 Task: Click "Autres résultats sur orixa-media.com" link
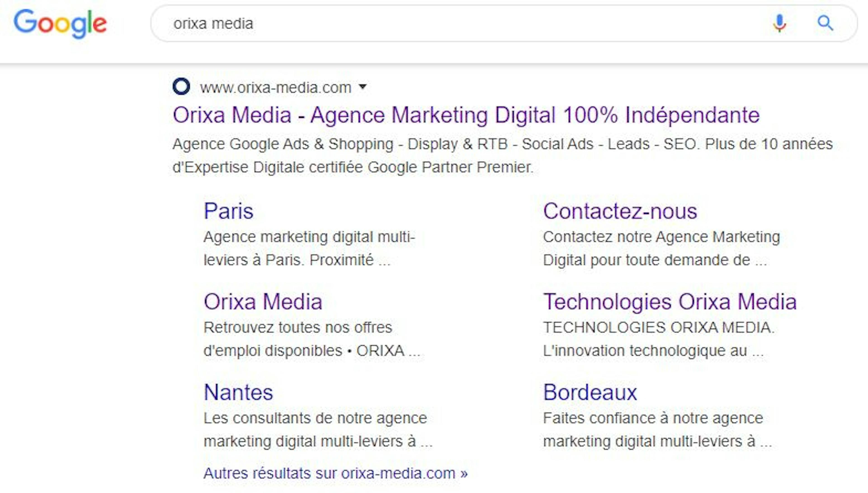pos(335,473)
